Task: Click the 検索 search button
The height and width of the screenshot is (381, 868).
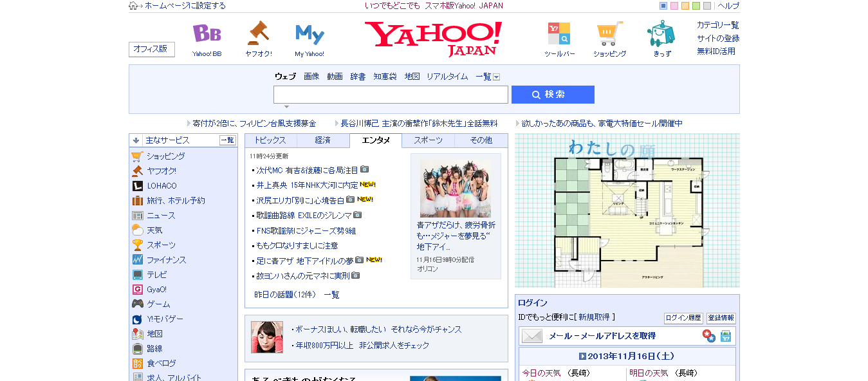Action: click(x=553, y=95)
